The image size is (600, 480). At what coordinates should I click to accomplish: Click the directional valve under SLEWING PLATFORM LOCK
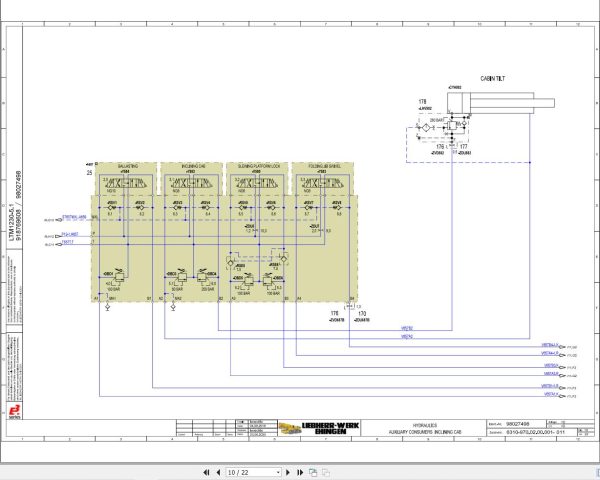click(x=257, y=183)
